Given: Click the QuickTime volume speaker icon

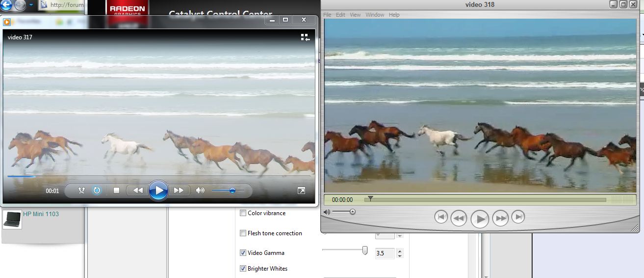Looking at the screenshot, I should click(x=327, y=212).
